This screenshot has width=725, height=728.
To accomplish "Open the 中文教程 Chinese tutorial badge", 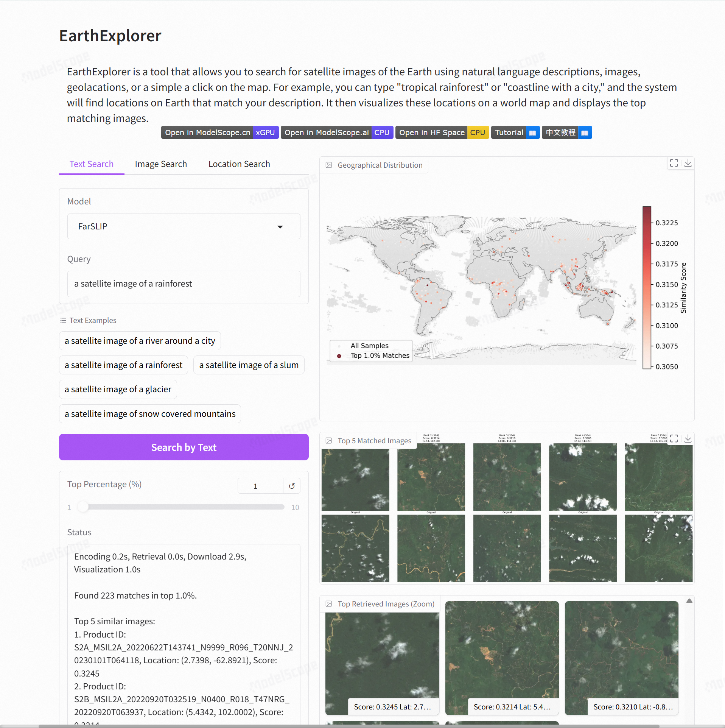I will click(x=566, y=133).
